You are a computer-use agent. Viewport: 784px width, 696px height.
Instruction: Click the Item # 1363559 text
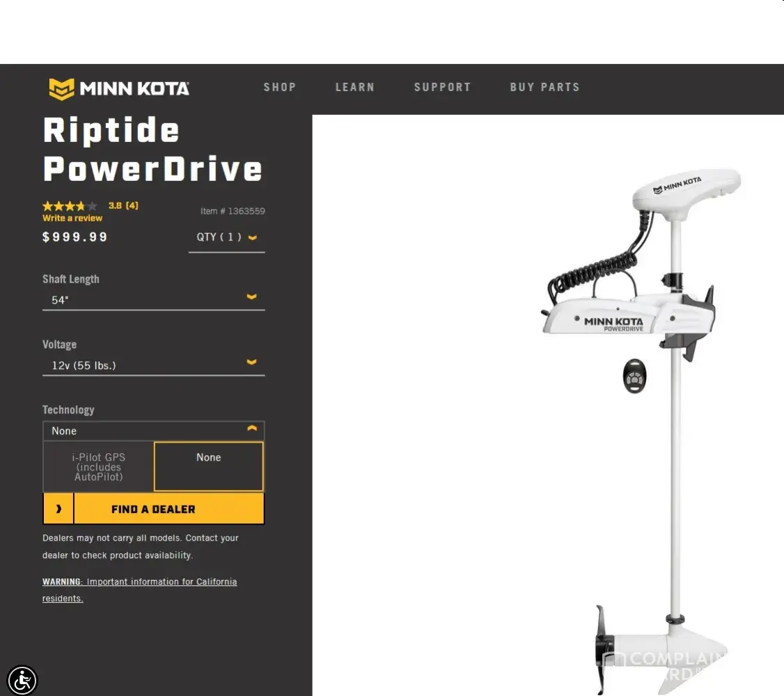233,211
